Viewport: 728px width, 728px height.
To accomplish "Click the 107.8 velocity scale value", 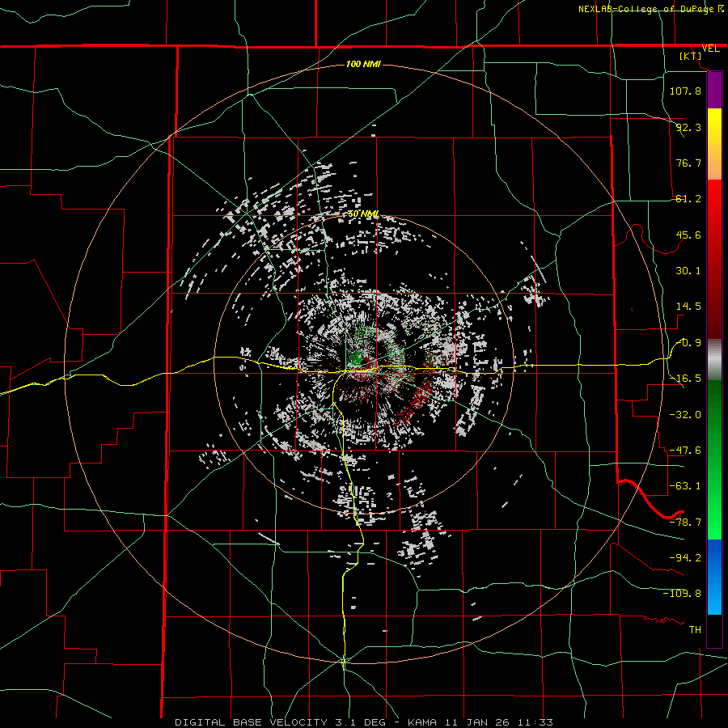I will point(685,91).
